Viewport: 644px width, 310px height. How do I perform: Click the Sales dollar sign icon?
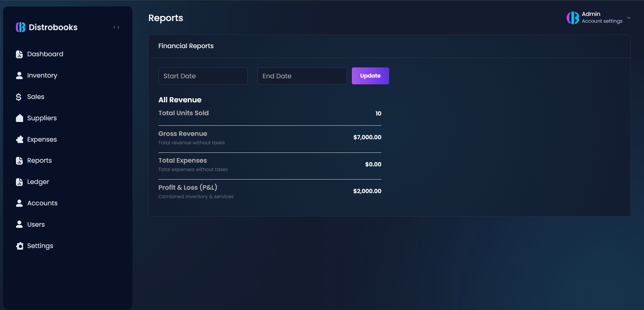[x=19, y=97]
